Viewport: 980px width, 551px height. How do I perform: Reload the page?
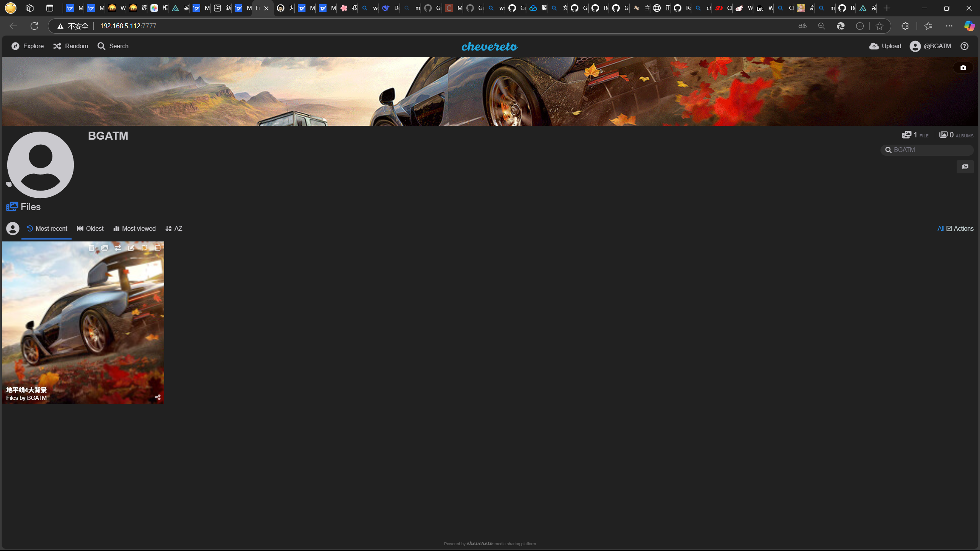[x=34, y=26]
